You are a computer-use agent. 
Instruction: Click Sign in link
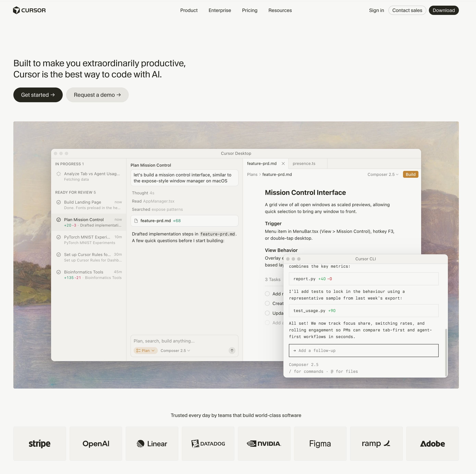[376, 10]
